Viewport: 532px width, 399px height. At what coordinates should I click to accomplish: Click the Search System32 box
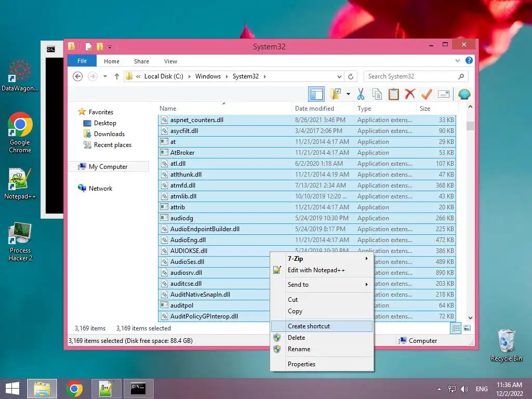(416, 76)
